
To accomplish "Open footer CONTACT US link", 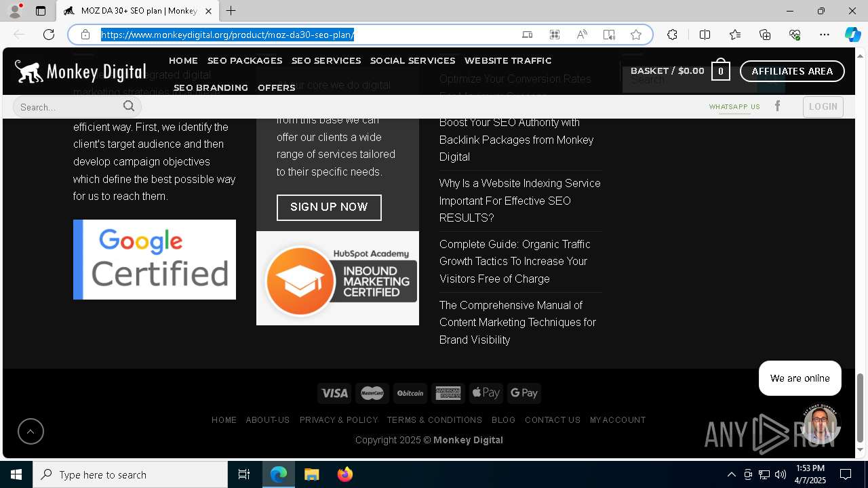I will [x=553, y=420].
